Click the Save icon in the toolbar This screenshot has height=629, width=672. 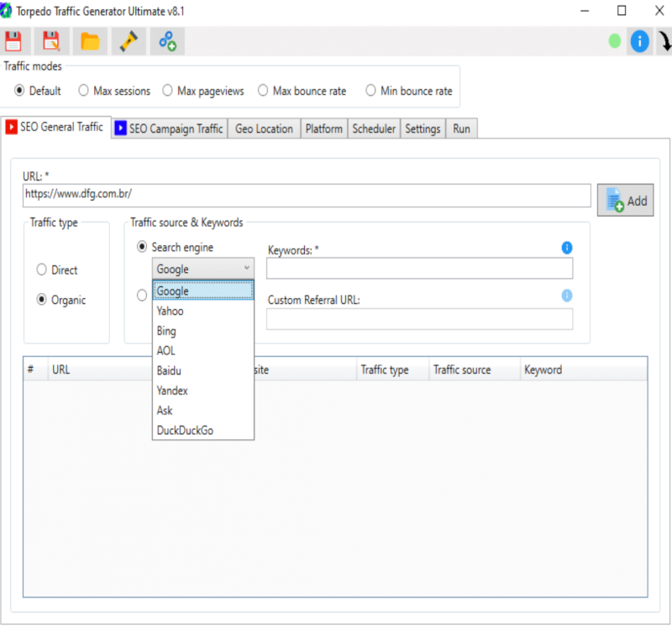click(x=13, y=41)
